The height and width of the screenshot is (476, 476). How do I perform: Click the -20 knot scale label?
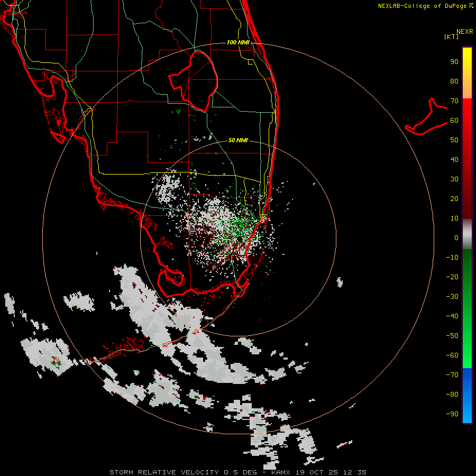click(452, 277)
